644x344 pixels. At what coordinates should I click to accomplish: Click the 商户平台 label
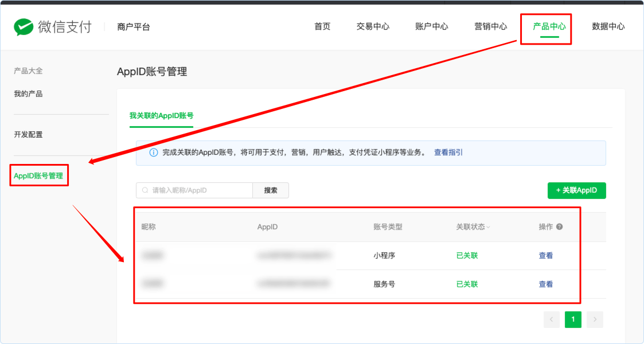click(x=134, y=27)
